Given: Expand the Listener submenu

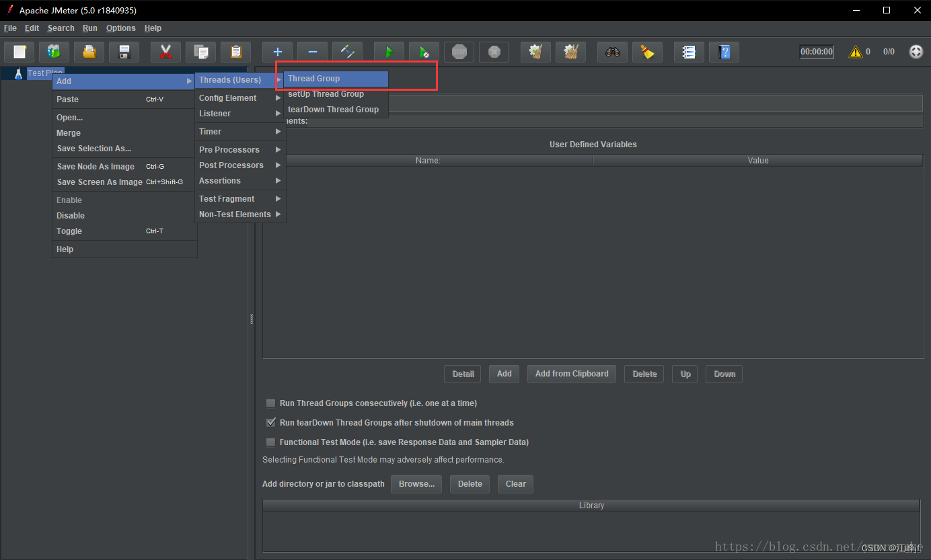Looking at the screenshot, I should click(x=240, y=114).
